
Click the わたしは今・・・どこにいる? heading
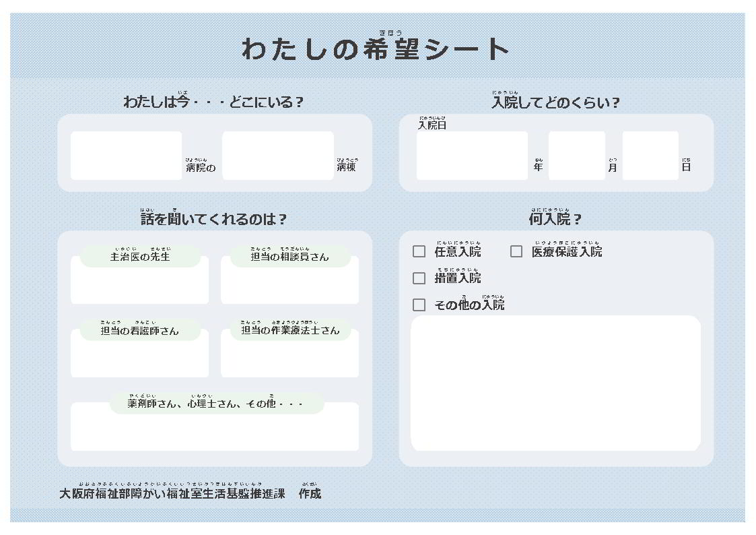point(215,103)
